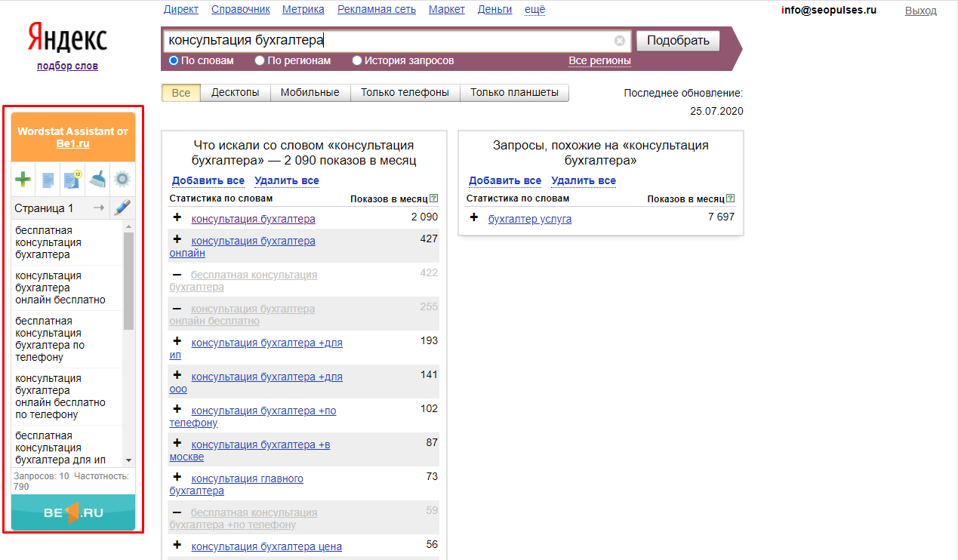Expand the 'ещё' services menu
The image size is (958, 560).
click(534, 10)
